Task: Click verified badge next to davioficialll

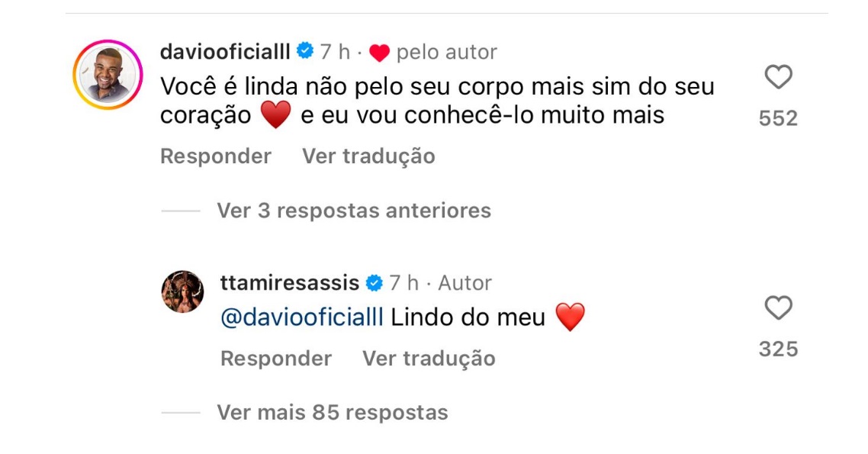Action: [304, 52]
